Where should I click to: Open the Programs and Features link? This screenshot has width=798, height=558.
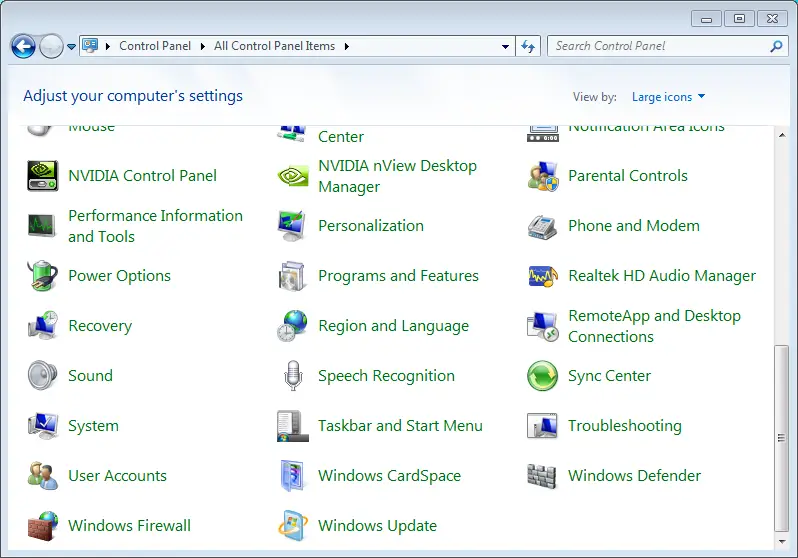398,275
